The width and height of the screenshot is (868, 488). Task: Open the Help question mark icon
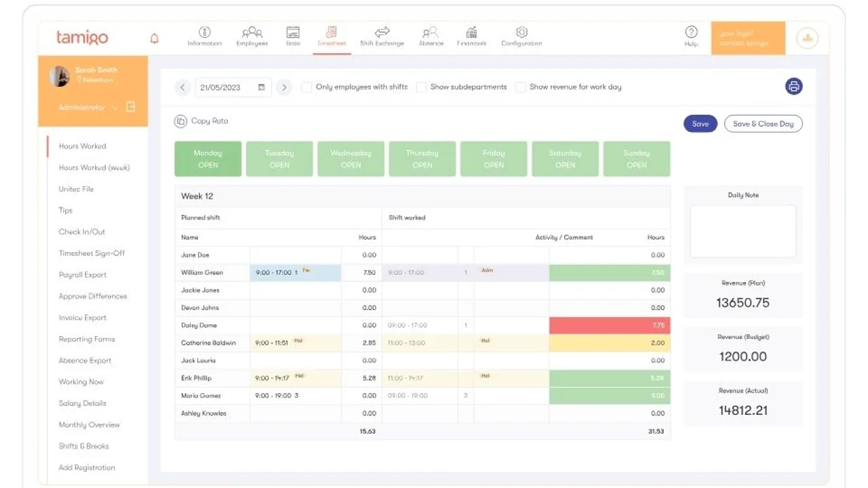[691, 32]
